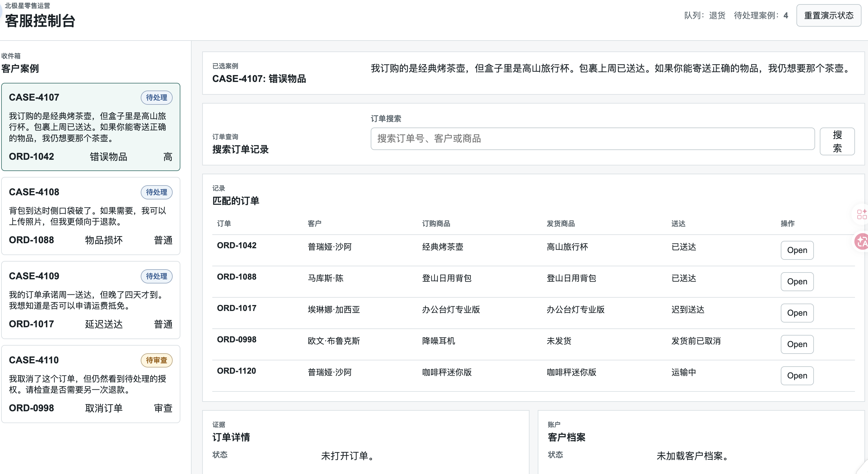
Task: Click 物品损坏 tag on the CASE-4108 card
Action: coord(104,240)
